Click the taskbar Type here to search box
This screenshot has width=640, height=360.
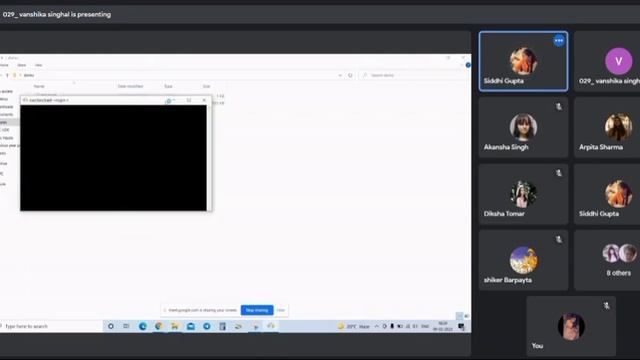[51, 326]
